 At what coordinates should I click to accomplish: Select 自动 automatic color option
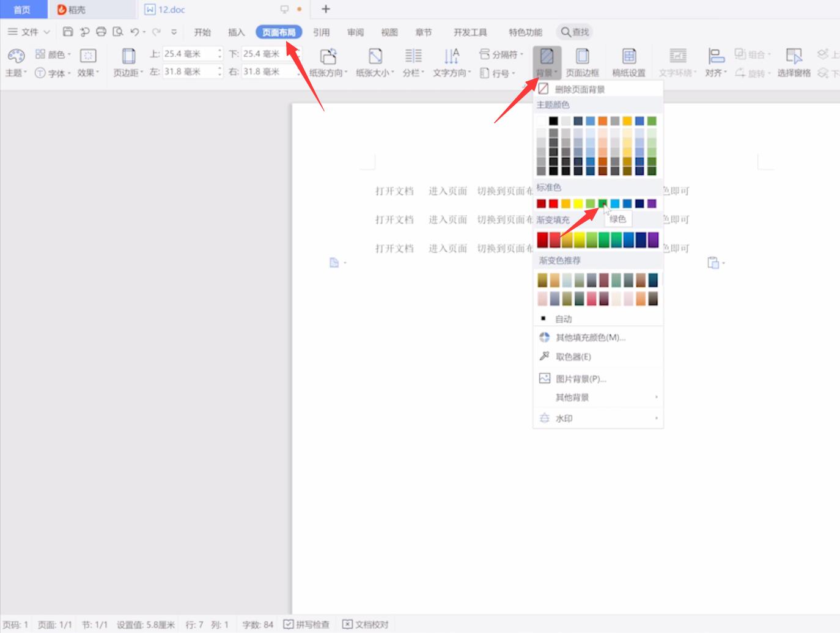pos(598,319)
